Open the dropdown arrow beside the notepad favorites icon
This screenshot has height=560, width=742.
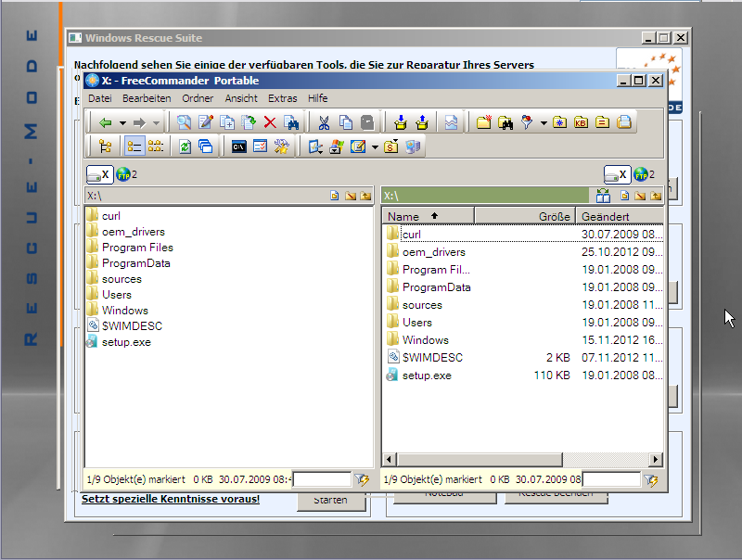tap(375, 147)
